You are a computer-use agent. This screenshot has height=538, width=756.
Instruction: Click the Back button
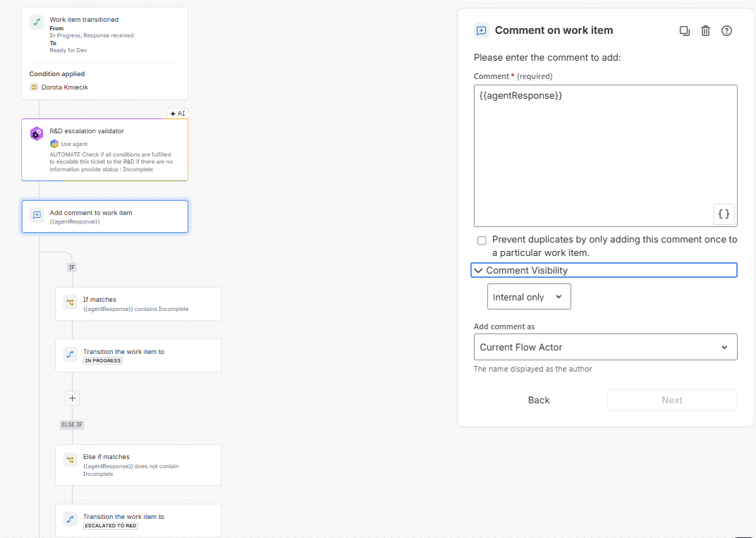tap(539, 400)
